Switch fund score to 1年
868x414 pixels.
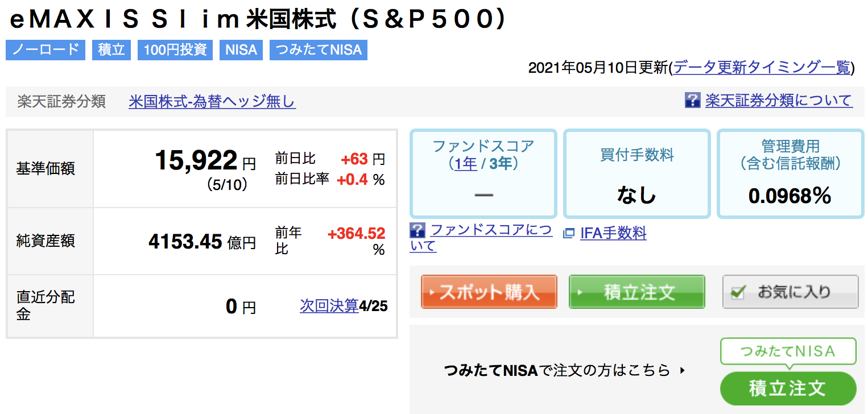[466, 164]
